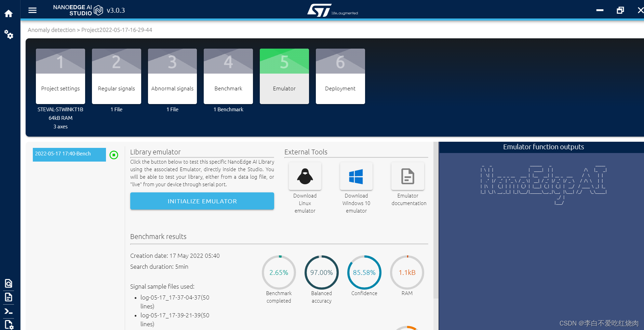Viewport: 644px width, 330px height.
Task: Click the 1 File label under Regular signals
Action: click(117, 110)
